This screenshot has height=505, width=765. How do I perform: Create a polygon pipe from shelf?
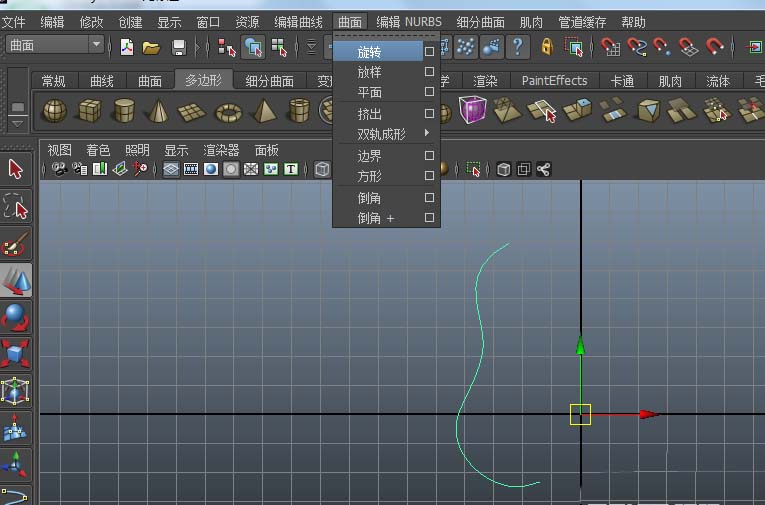tap(299, 111)
